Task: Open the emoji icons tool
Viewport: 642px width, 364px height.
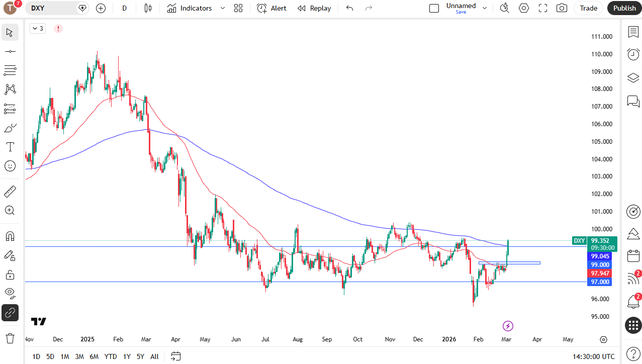Action: (10, 166)
